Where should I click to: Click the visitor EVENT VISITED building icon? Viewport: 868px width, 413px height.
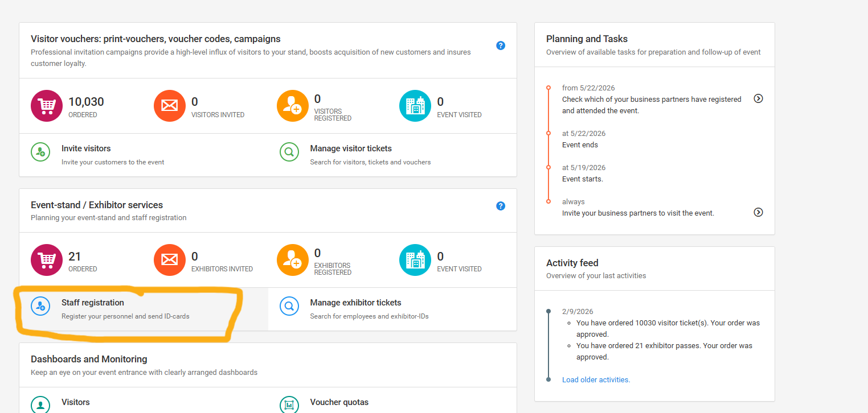click(x=416, y=106)
